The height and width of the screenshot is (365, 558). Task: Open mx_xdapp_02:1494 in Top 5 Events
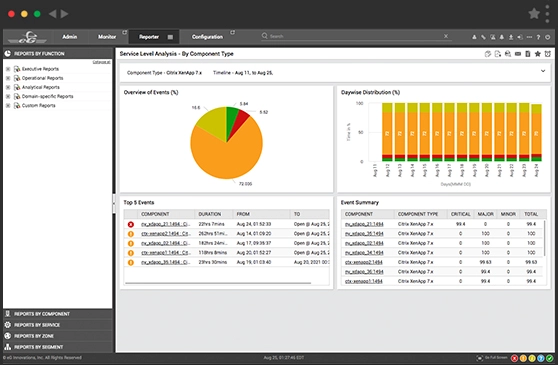pos(165,243)
